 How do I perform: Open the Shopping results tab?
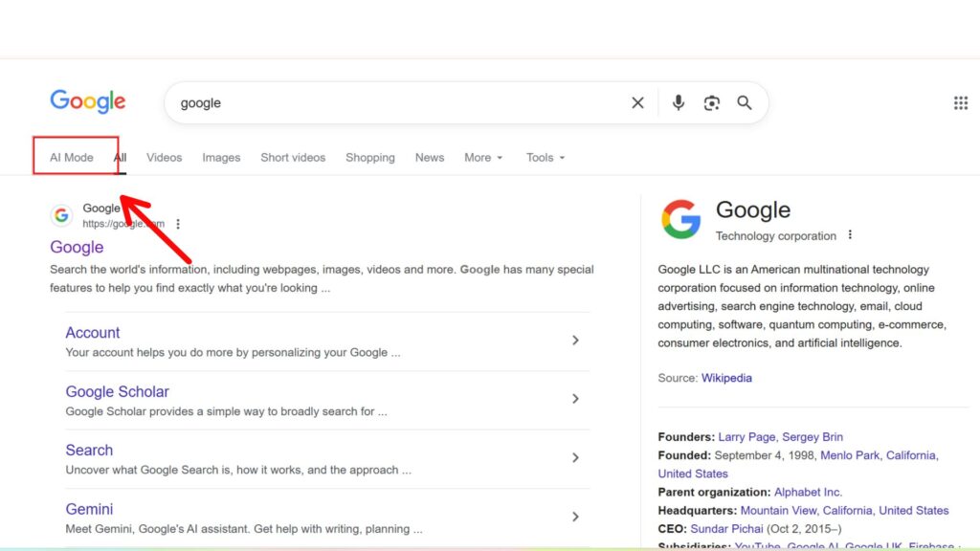pos(370,158)
